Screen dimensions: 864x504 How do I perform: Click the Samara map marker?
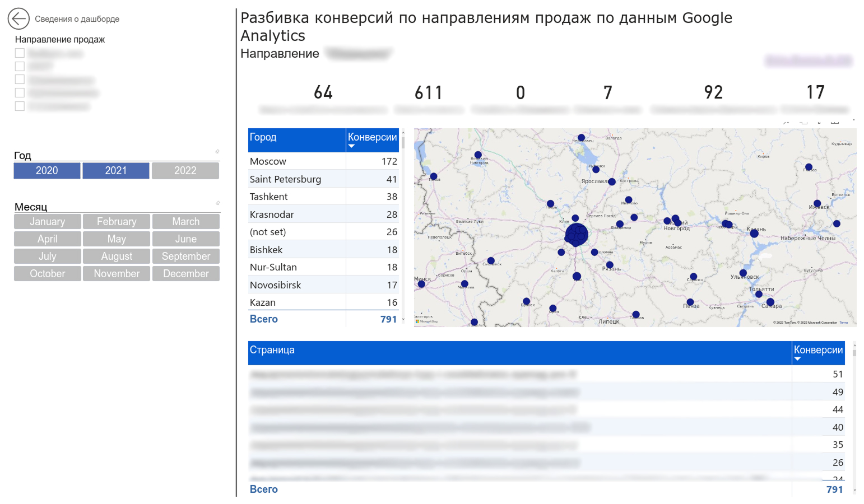pyautogui.click(x=770, y=302)
